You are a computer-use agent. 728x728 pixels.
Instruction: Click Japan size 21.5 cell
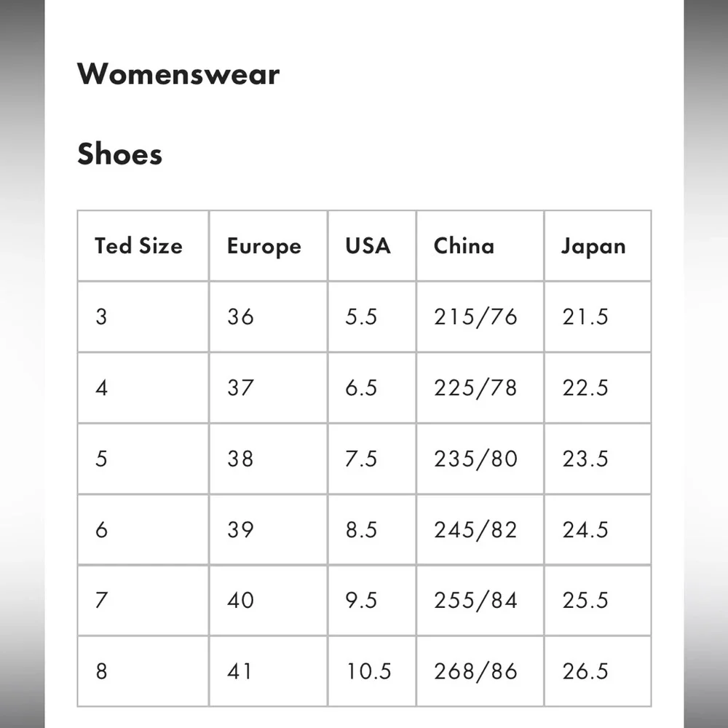pos(598,317)
